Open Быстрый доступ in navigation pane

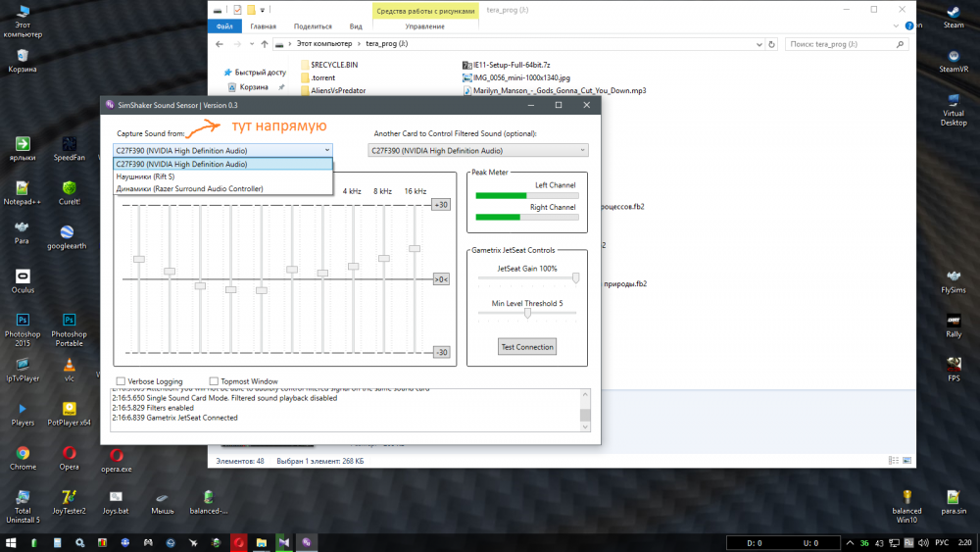(x=255, y=73)
